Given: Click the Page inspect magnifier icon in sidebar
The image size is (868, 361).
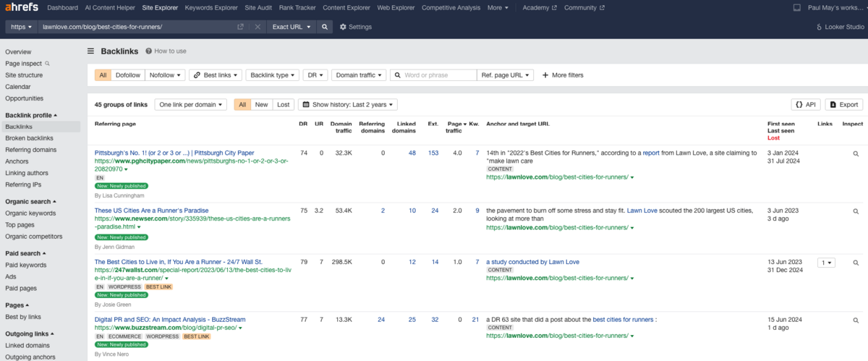Looking at the screenshot, I should [48, 64].
